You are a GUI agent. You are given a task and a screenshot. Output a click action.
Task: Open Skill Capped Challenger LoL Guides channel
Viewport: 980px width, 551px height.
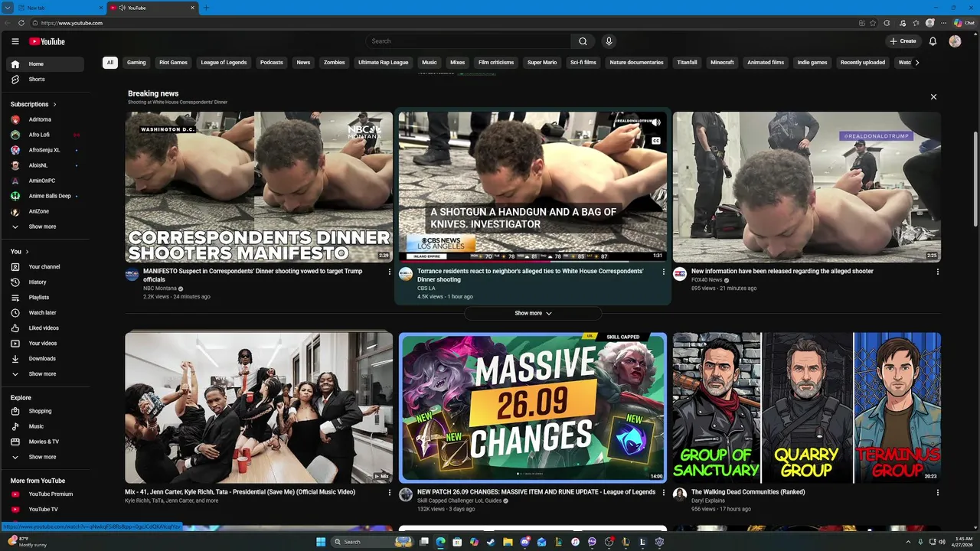[x=459, y=500]
